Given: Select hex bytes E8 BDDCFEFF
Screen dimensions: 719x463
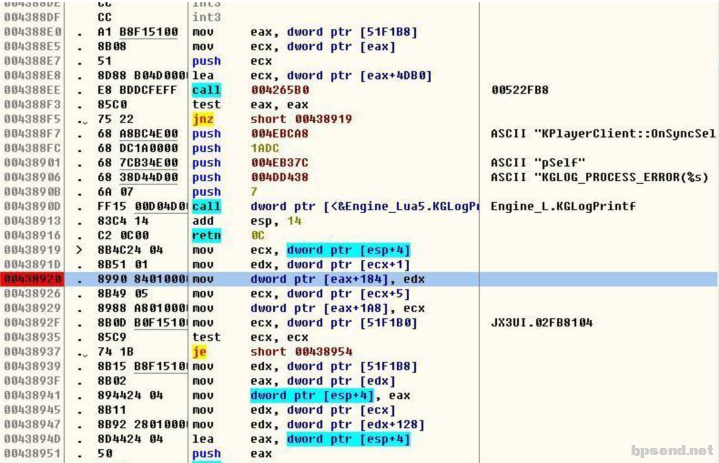Looking at the screenshot, I should [x=137, y=90].
